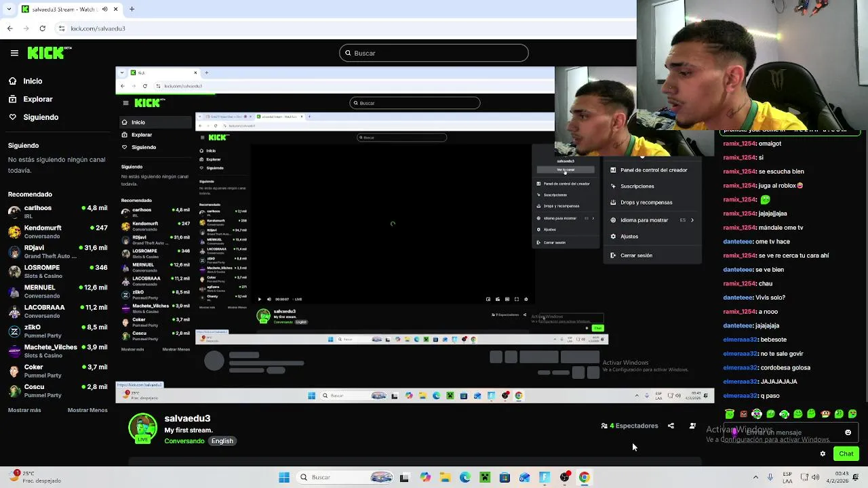The height and width of the screenshot is (488, 868).
Task: Open the Kick sidebar hamburger menu
Action: 14,53
